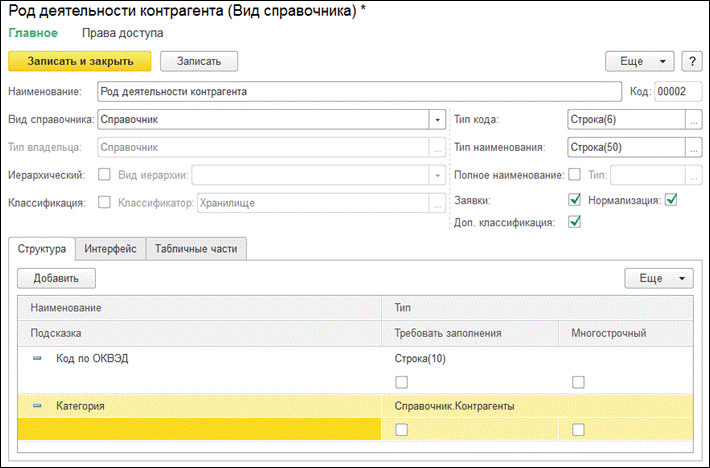Uncheck Доп. классификация checkbox
Screen dimensions: 710x468
click(x=574, y=222)
